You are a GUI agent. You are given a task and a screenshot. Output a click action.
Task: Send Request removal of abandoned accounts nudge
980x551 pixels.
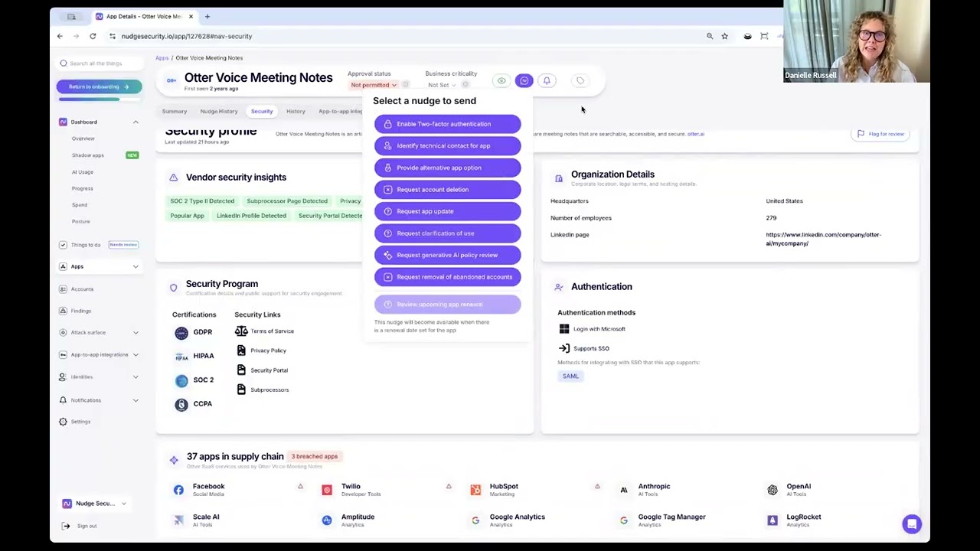[447, 277]
